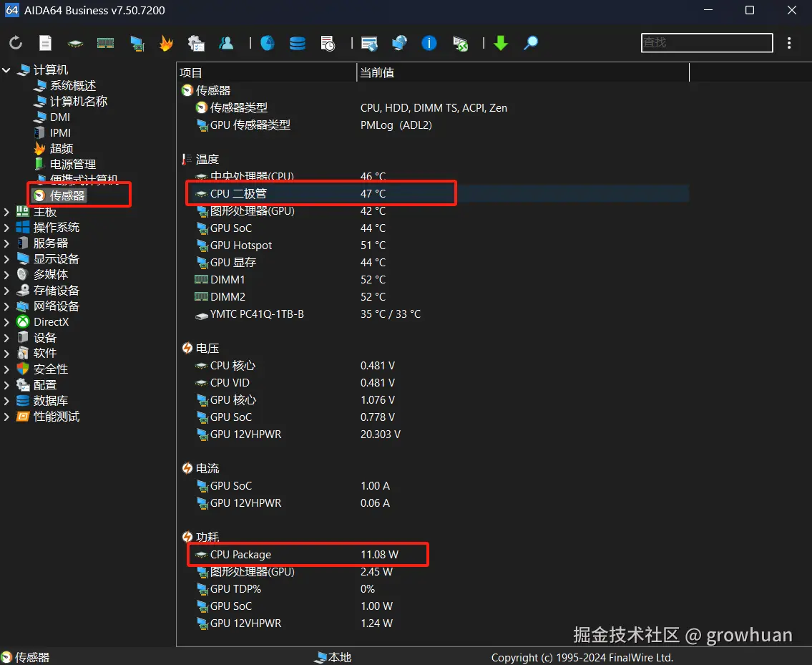Click the user profile toolbar icon
The height and width of the screenshot is (665, 812).
[226, 43]
